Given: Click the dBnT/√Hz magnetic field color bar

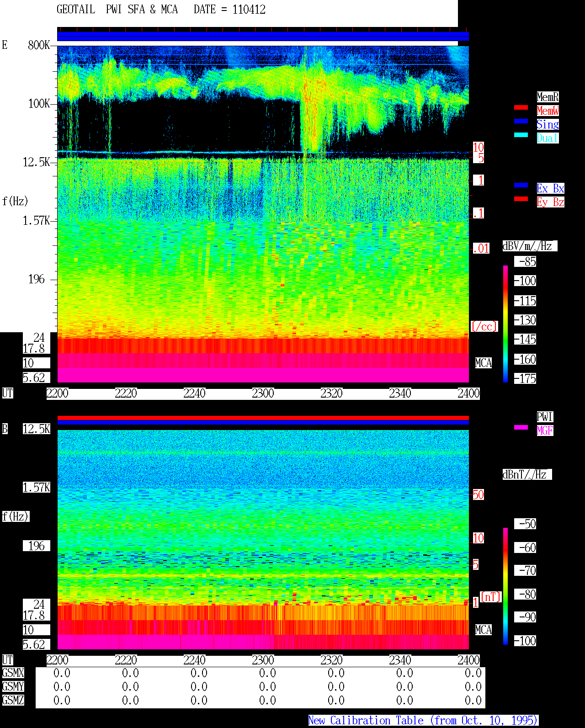Looking at the screenshot, I should 505,586.
